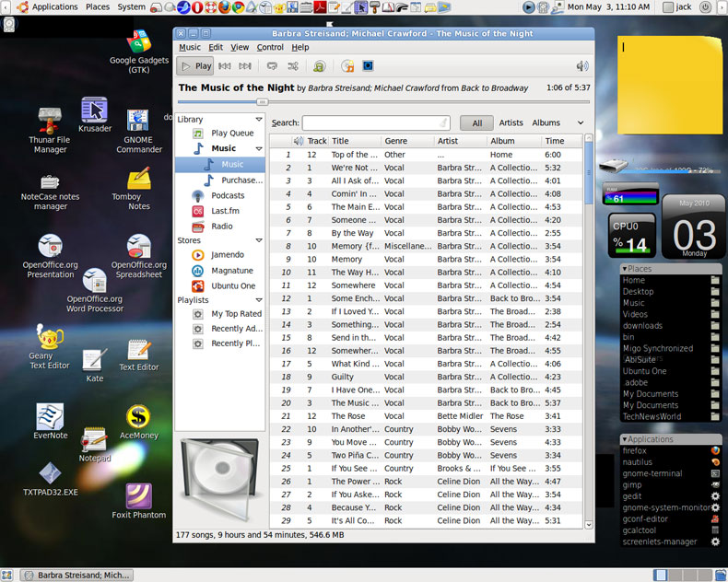Screen dimensions: 728x582
Task: Open the Edit menu
Action: (216, 47)
